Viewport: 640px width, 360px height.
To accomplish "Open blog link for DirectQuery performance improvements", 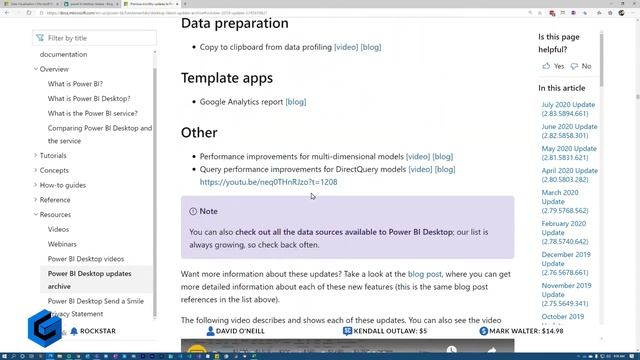I will click(445, 169).
